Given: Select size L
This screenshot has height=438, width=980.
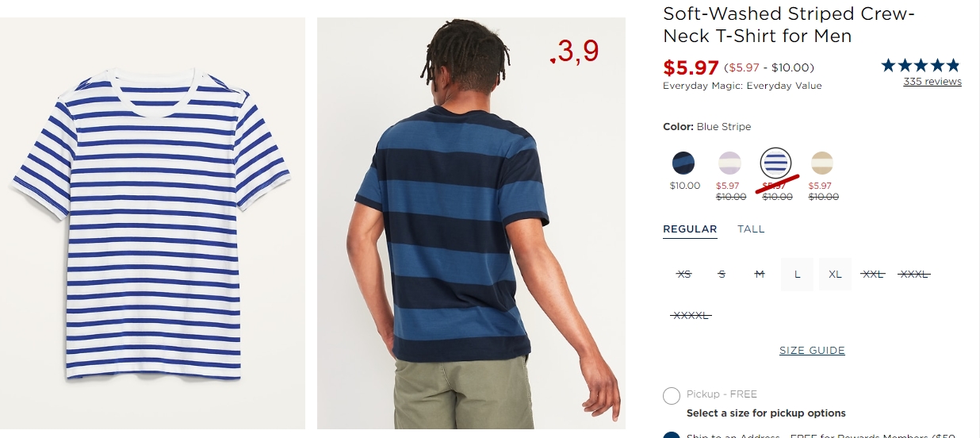Looking at the screenshot, I should click(797, 275).
